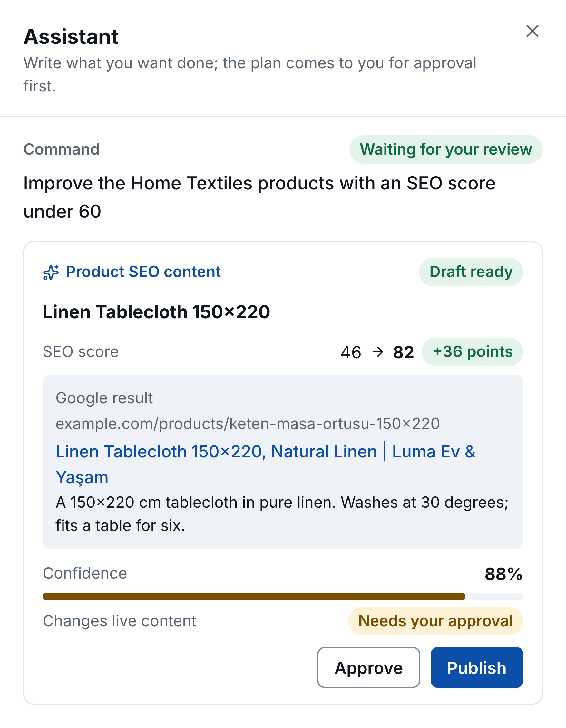The height and width of the screenshot is (728, 566).
Task: Click the old SEO score value 46
Action: [x=351, y=352]
